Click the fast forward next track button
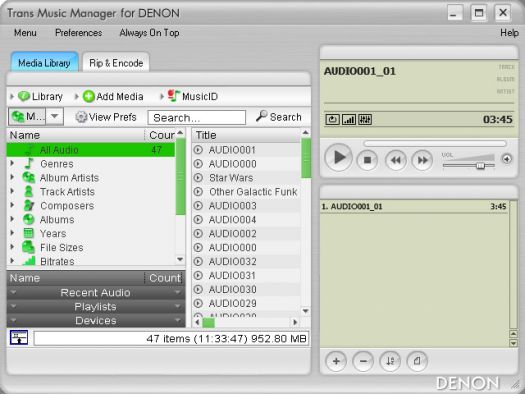525x394 pixels. tap(422, 160)
